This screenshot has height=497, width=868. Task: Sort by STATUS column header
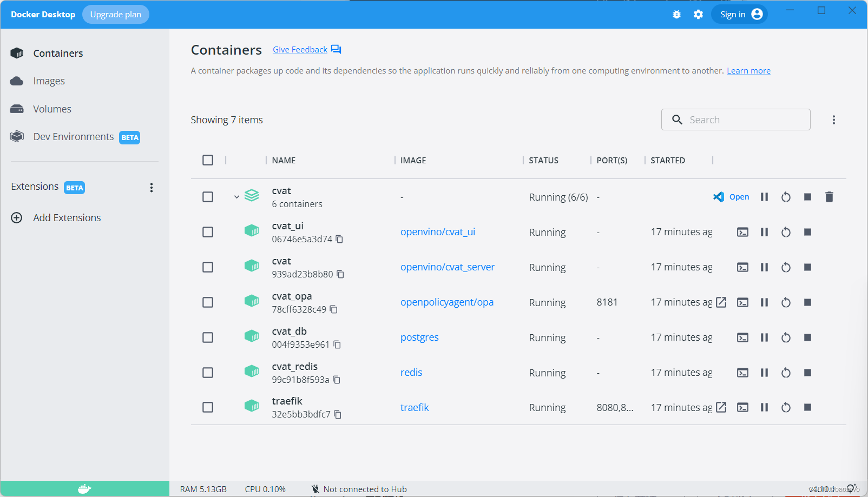(543, 160)
